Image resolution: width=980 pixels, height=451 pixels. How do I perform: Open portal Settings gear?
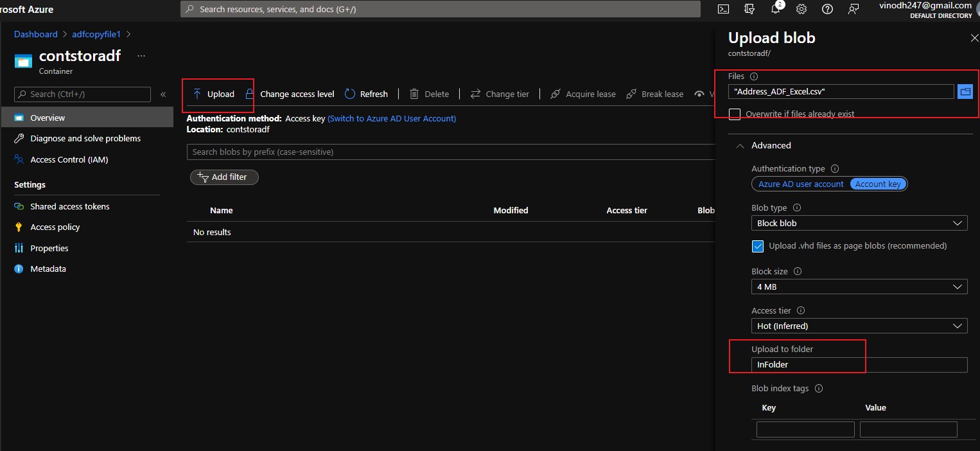click(801, 9)
